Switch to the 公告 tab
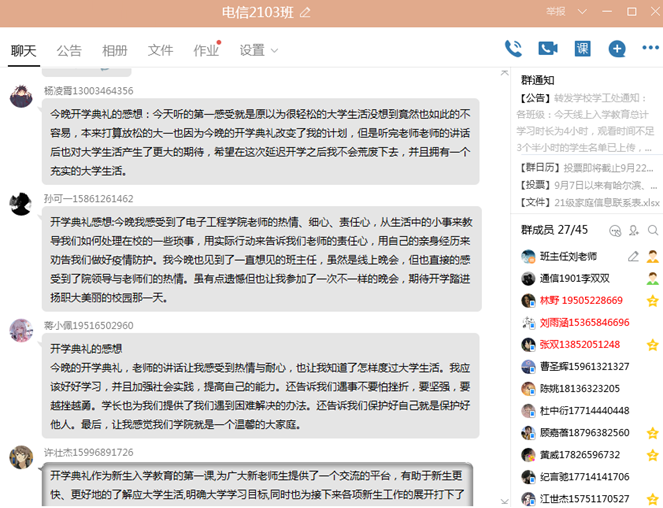 (x=69, y=50)
